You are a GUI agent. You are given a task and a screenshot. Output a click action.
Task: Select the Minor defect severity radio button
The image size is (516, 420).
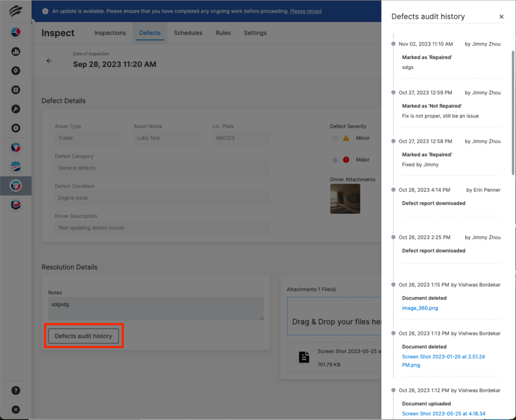click(335, 138)
